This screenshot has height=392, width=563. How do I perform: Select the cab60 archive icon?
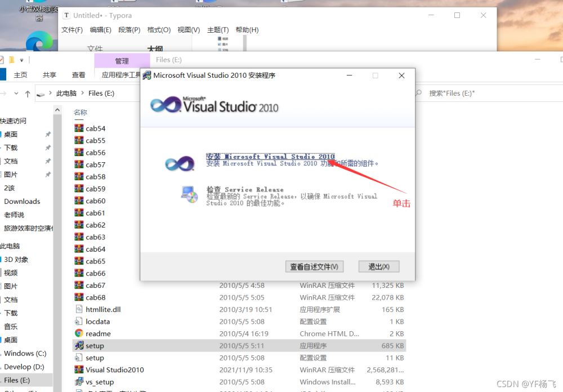pos(79,201)
